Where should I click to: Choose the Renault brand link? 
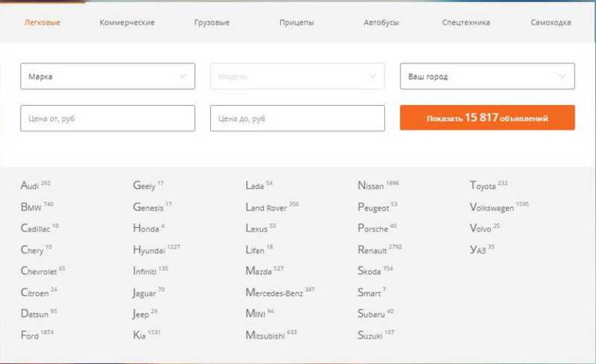point(372,250)
